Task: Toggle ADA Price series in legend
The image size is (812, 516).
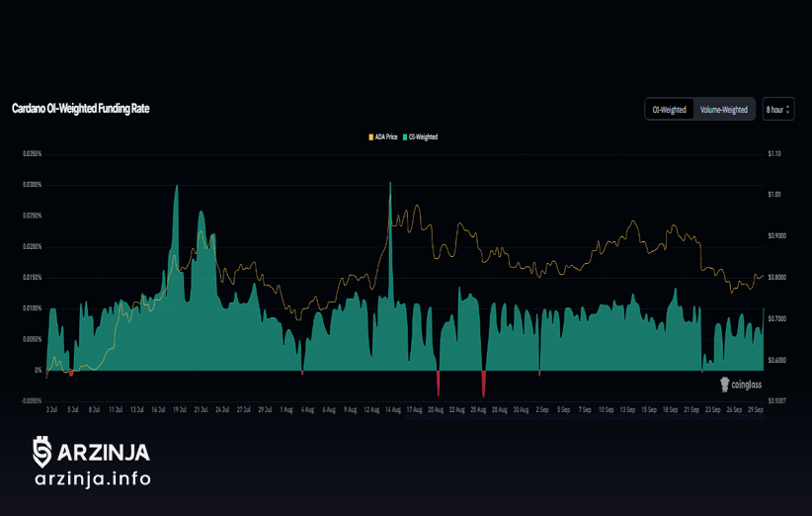Action: (385, 137)
